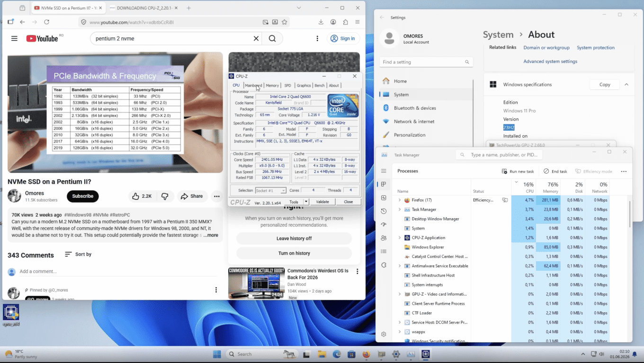Click the Task Manager process list scrollbar
644x363 pixels.
coord(629,213)
